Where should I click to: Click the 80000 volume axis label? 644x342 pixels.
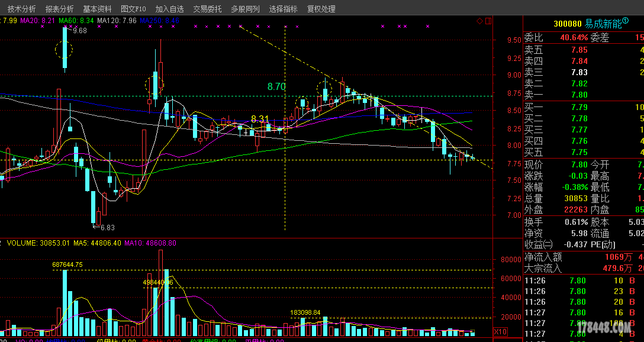pos(510,260)
